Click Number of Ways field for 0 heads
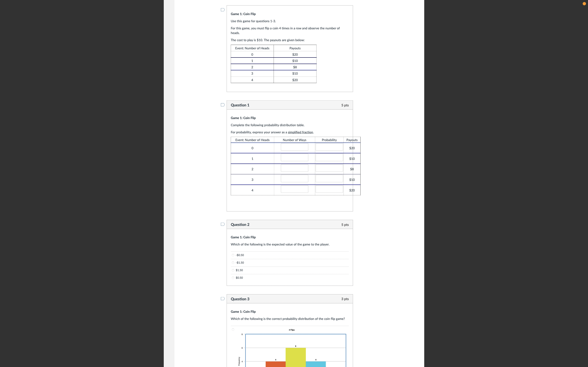The width and height of the screenshot is (588, 367). 294,147
